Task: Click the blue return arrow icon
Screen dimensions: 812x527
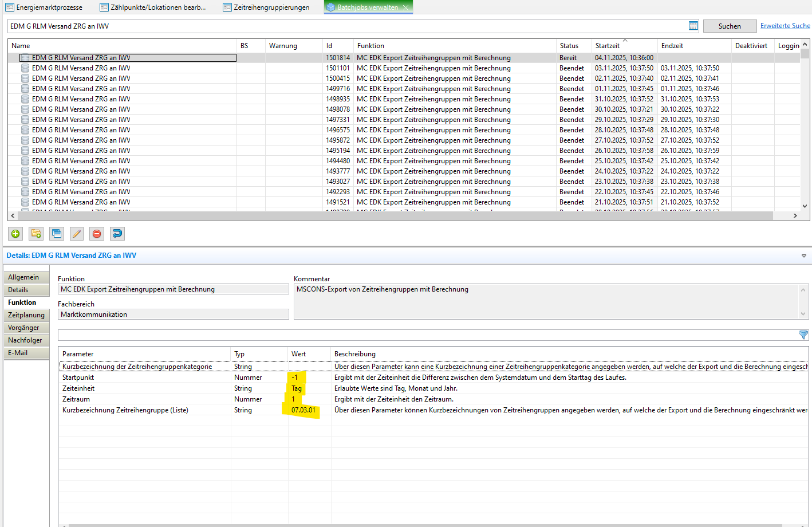Action: [x=117, y=234]
